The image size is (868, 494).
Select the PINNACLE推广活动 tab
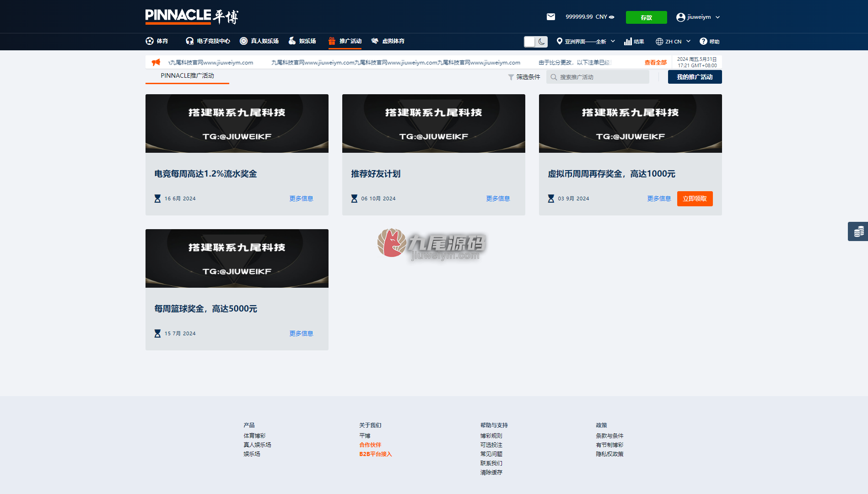187,76
